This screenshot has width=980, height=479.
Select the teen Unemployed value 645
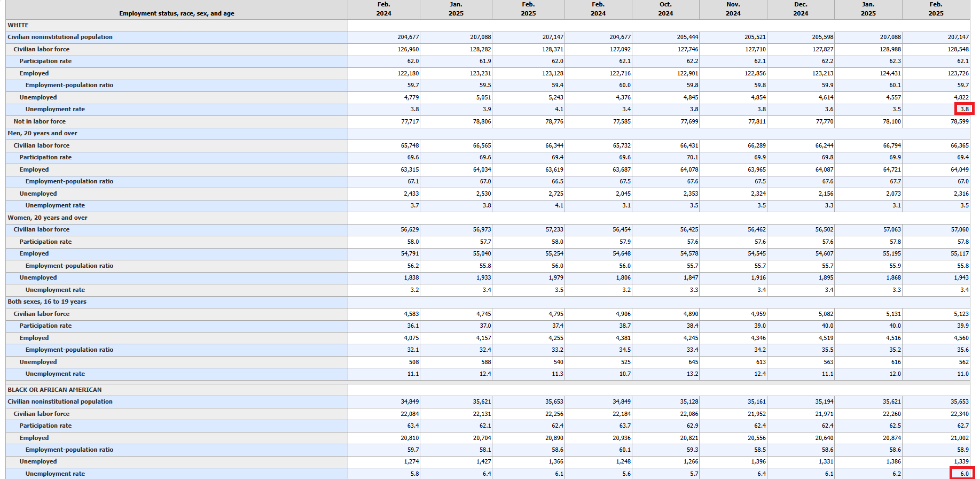(693, 362)
